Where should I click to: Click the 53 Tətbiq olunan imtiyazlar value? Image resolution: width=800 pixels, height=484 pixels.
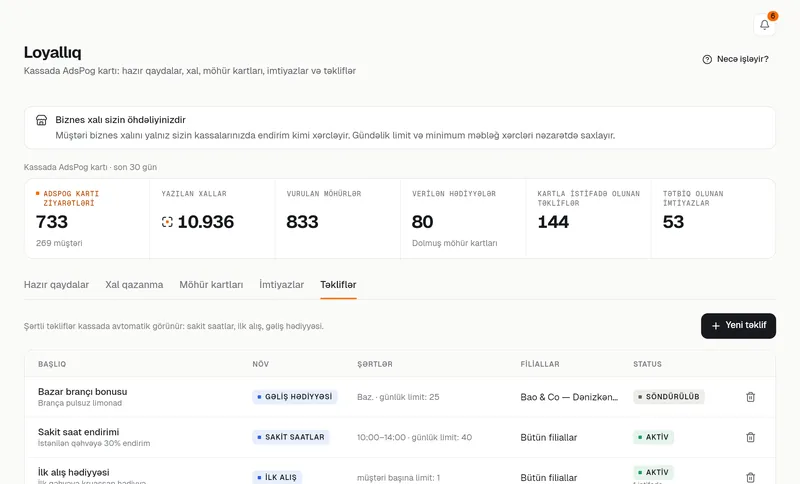673,222
